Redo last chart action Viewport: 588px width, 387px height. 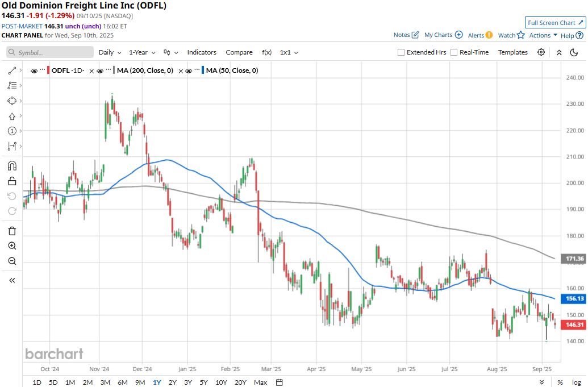coord(12,211)
